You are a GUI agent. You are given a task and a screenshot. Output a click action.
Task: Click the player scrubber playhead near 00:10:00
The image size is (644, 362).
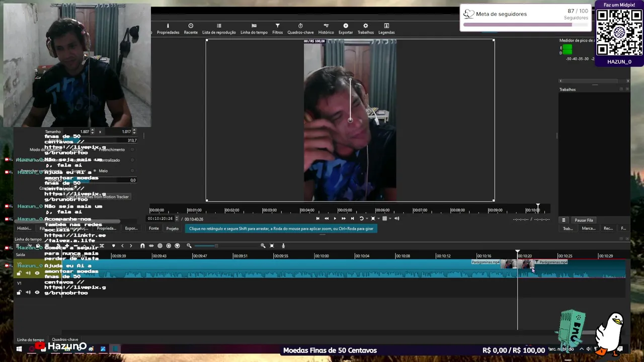click(x=538, y=207)
